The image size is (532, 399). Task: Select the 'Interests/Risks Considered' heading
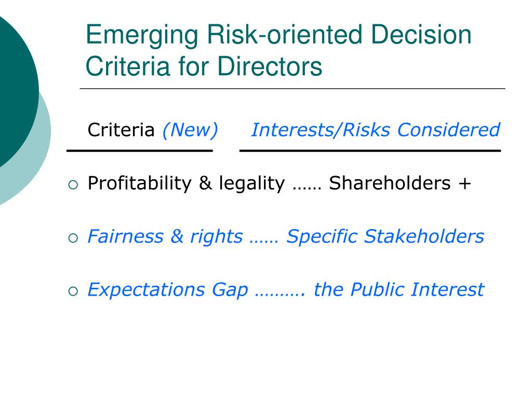pyautogui.click(x=376, y=130)
